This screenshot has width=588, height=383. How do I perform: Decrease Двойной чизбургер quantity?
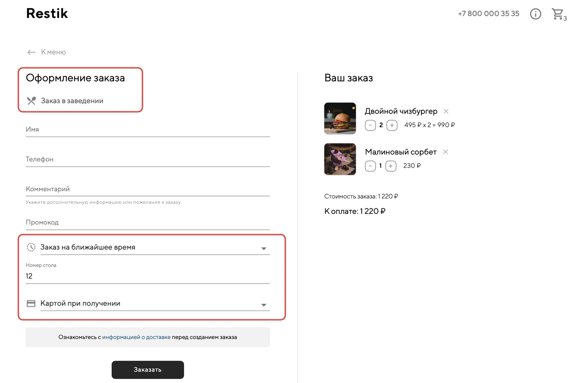click(370, 125)
